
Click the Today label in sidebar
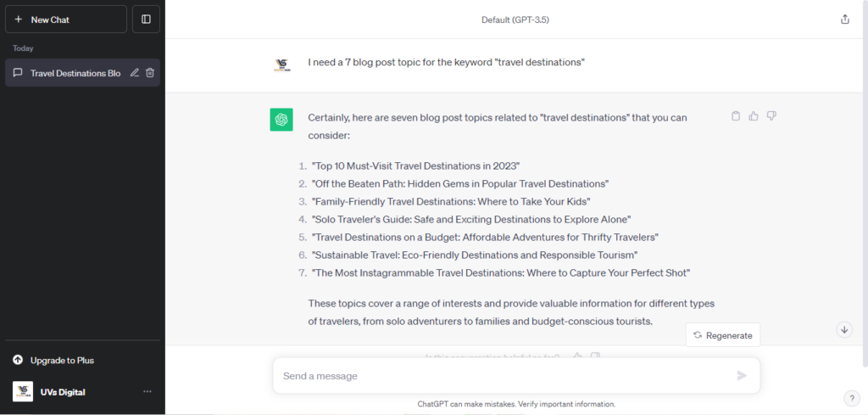click(x=23, y=48)
